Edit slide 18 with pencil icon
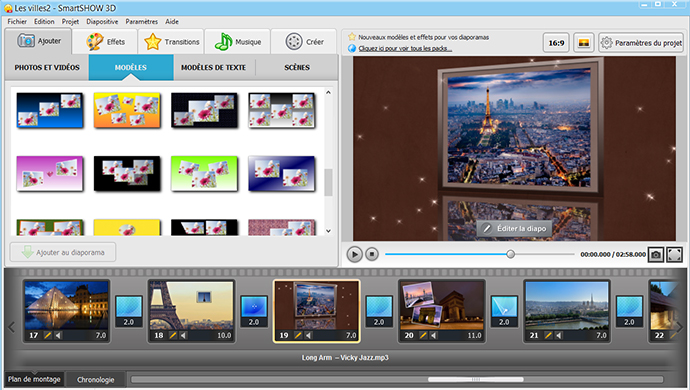 pyautogui.click(x=172, y=335)
